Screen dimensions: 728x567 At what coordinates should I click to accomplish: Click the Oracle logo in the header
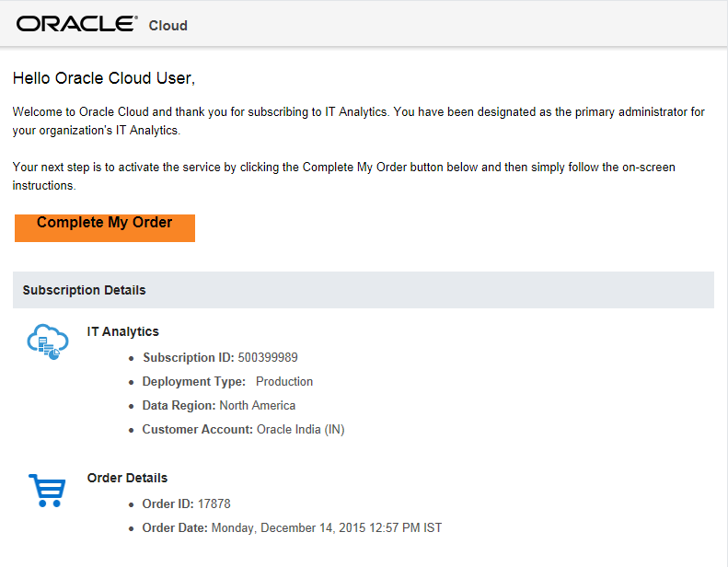click(77, 24)
